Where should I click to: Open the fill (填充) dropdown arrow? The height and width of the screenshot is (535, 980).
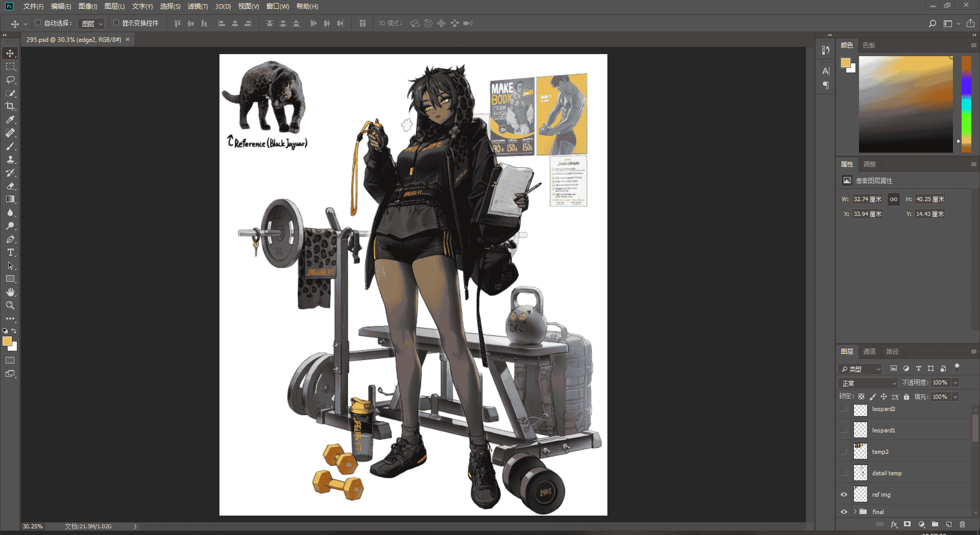(x=955, y=397)
